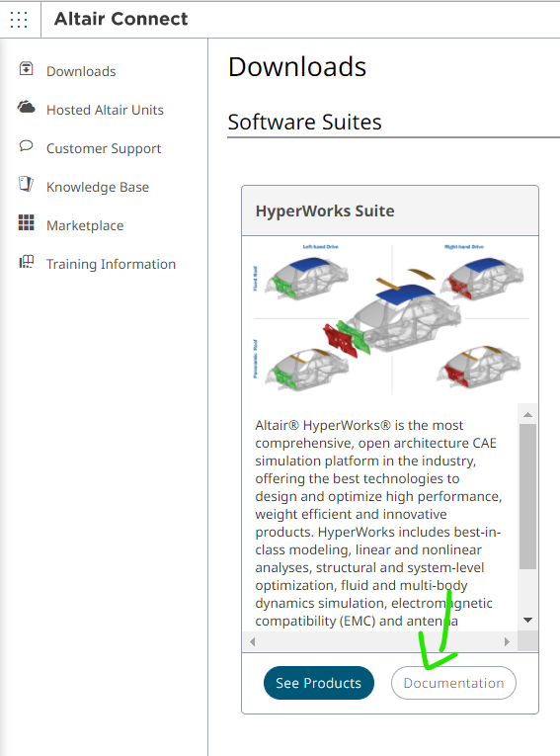The image size is (560, 756).
Task: Click the Marketplace grid icon
Action: click(x=26, y=222)
